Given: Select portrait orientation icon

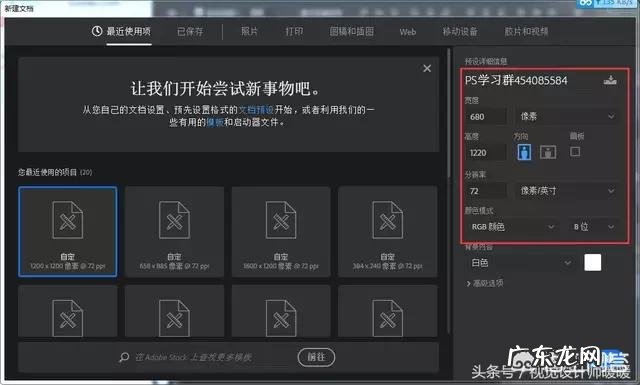Looking at the screenshot, I should point(524,152).
